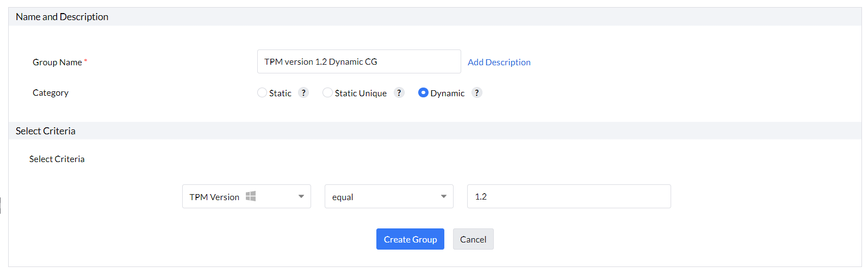The height and width of the screenshot is (273, 868).
Task: Cancel the group creation
Action: pos(473,239)
